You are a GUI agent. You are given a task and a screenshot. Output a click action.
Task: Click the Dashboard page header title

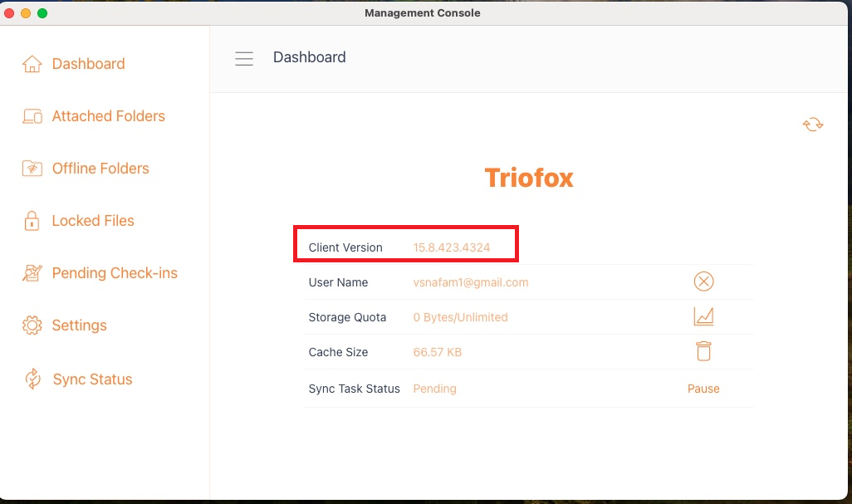click(x=309, y=57)
